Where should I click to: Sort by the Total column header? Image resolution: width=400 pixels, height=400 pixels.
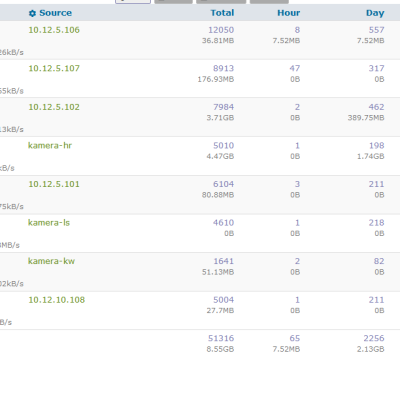[222, 13]
